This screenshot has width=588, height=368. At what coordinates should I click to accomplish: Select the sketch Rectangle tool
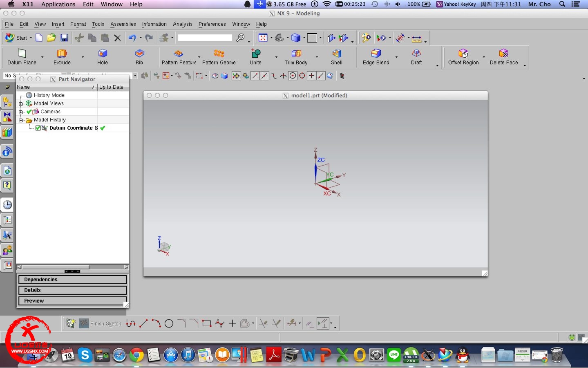coord(207,323)
